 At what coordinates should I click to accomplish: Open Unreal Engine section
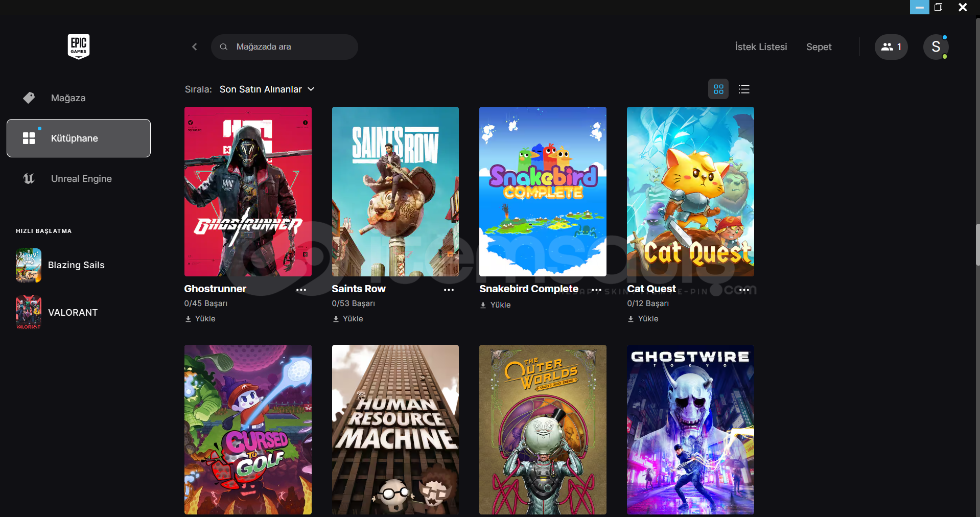coord(79,179)
